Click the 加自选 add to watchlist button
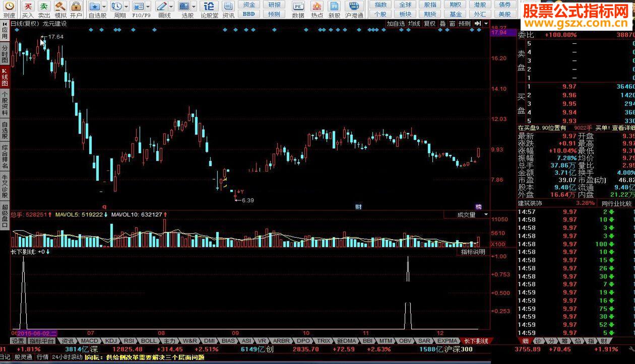The image size is (635, 364). click(x=396, y=24)
